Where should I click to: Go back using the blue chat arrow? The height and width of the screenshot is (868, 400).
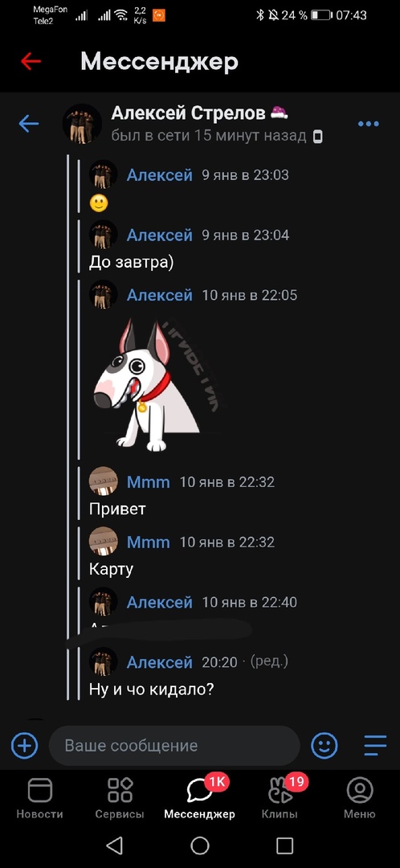29,124
